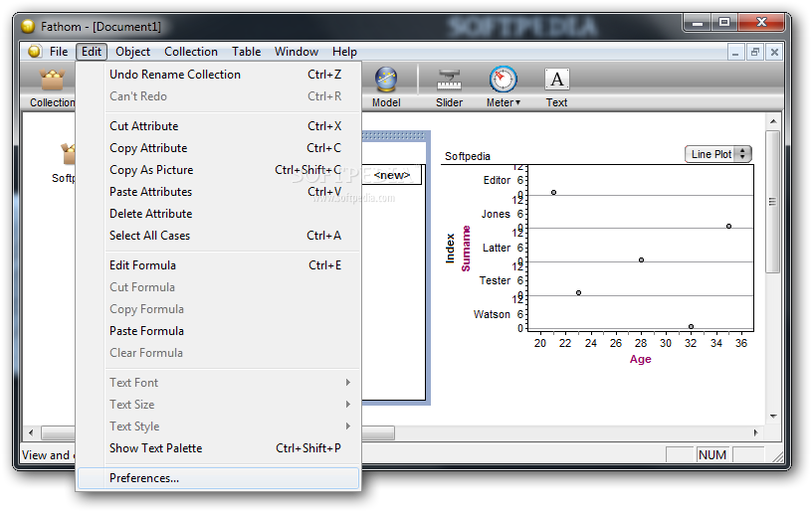Click the horizontal scrollbar left arrow
This screenshot has height=512, width=812.
pyautogui.click(x=31, y=432)
